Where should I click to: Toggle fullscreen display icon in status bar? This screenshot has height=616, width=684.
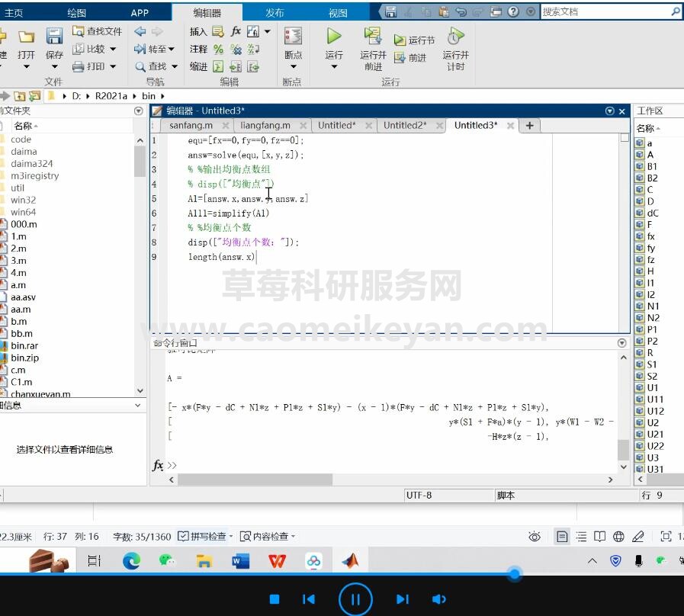coord(666,536)
